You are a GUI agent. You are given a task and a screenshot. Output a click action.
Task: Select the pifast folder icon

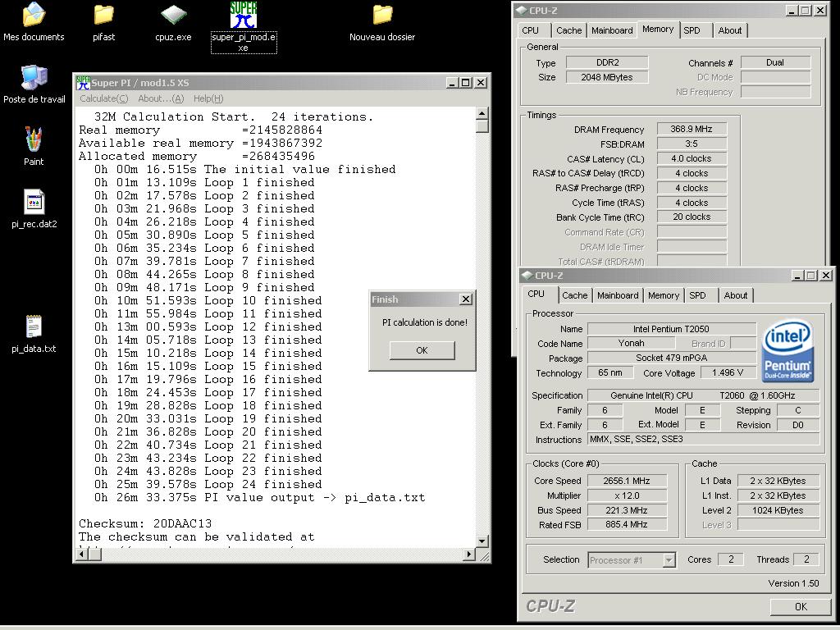103,22
